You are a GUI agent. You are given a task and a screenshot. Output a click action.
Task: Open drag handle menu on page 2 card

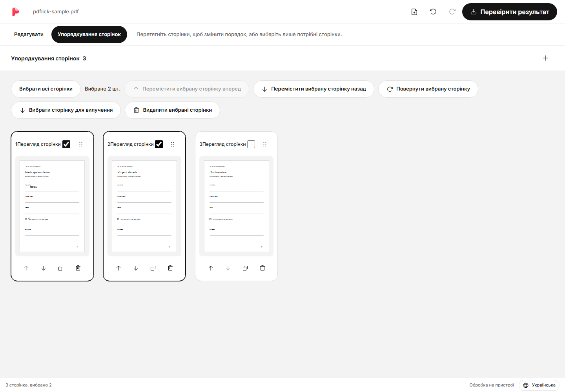(x=173, y=144)
